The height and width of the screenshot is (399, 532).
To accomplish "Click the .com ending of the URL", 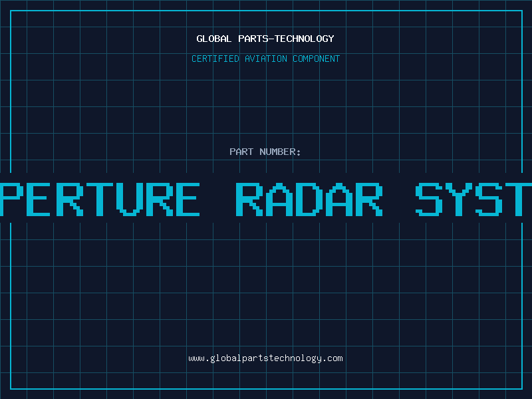I will tap(332, 358).
